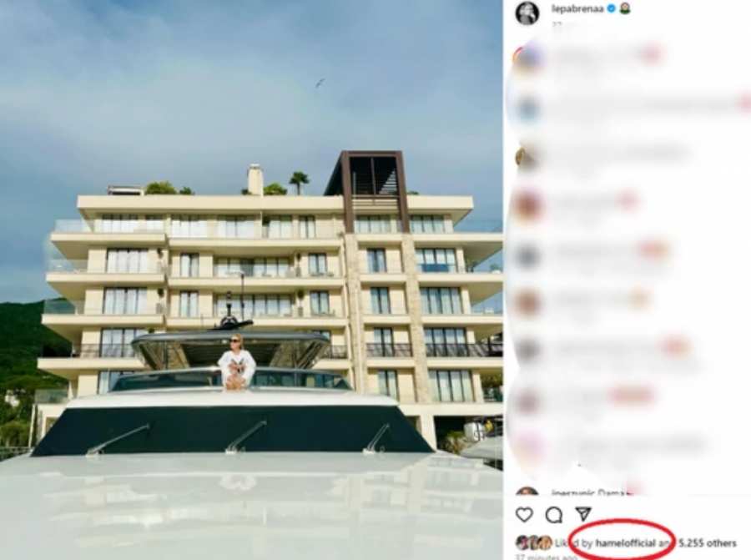This screenshot has height=560, width=751.
Task: Open lepabrenaa profile picture in header
Action: (x=527, y=12)
